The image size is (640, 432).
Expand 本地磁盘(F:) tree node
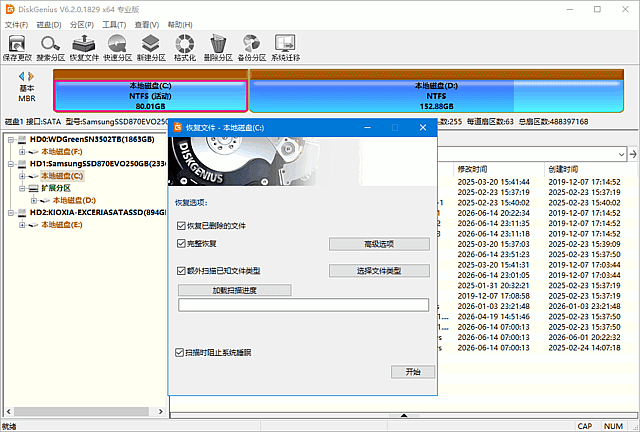22,152
